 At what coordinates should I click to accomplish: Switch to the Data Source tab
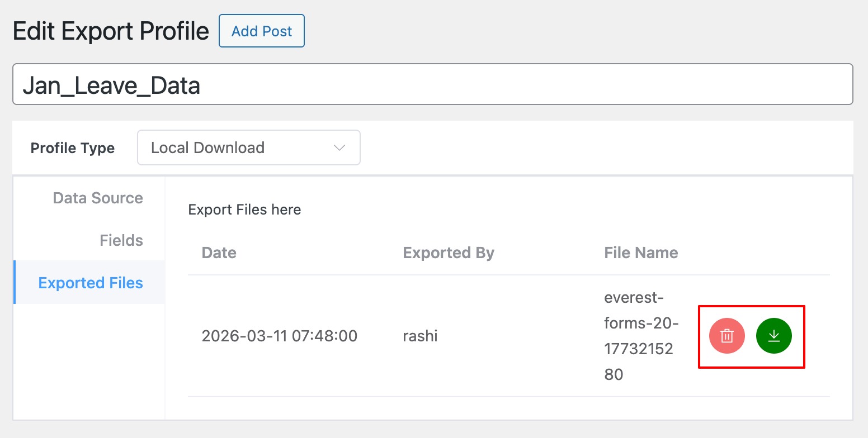coord(97,198)
